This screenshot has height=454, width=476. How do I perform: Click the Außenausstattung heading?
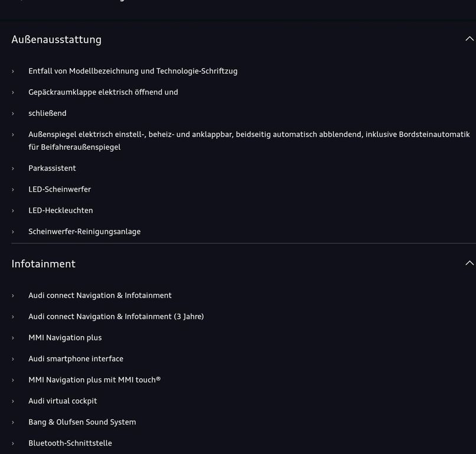click(57, 40)
